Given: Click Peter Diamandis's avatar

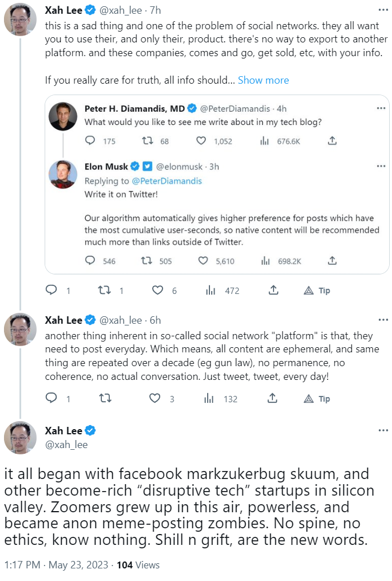Looking at the screenshot, I should tap(63, 116).
